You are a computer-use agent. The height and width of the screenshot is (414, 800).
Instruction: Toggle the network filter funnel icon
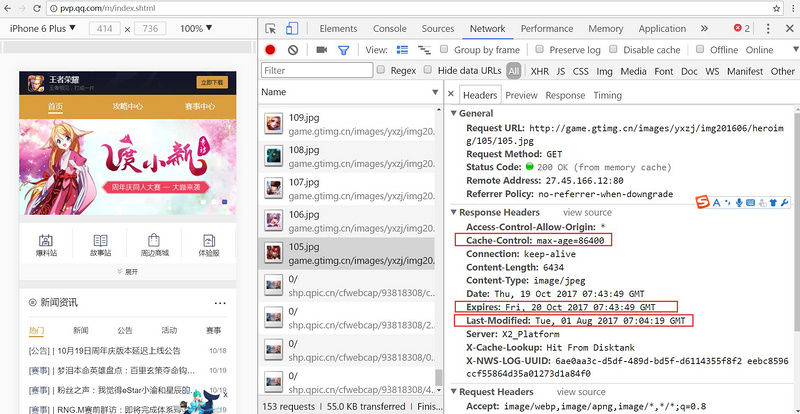tap(344, 50)
